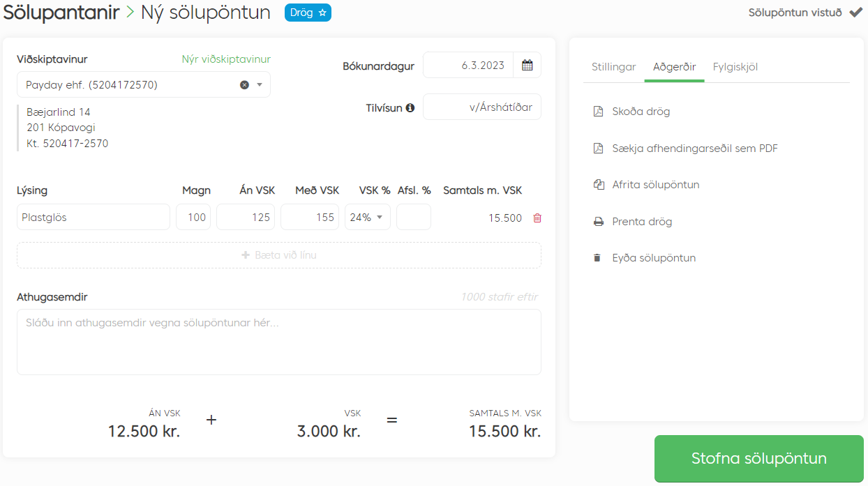Screen dimensions: 868x486
Task: Click the Lýsing field containing Plastglös
Action: 93,217
